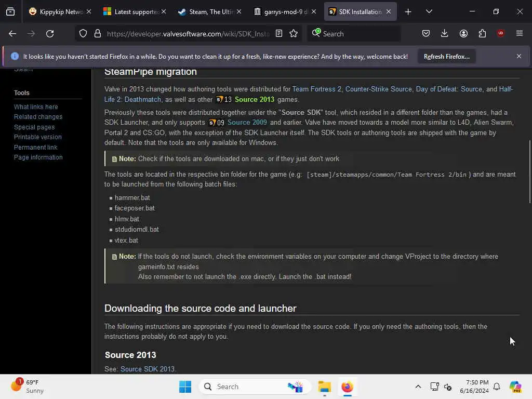Open the Permanent link

point(36,147)
